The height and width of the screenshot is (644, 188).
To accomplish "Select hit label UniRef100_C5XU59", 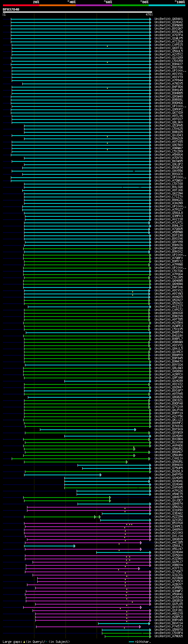I will pos(169,61).
